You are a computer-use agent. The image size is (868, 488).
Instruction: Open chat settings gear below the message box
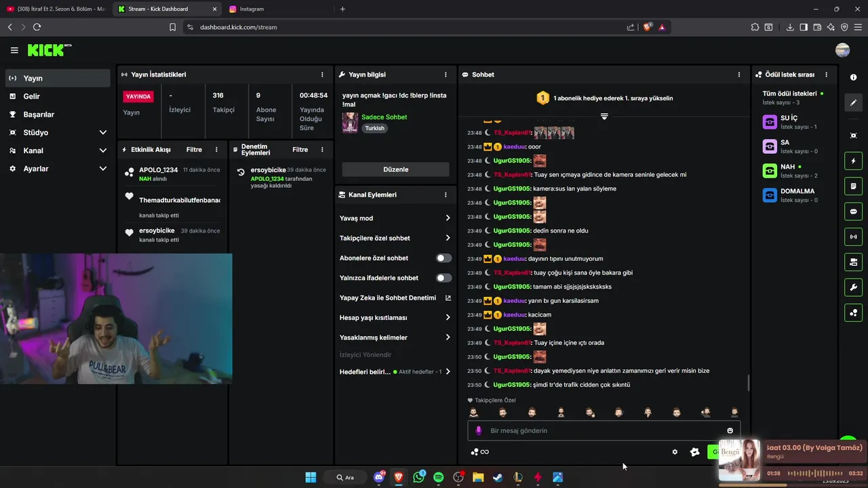tap(675, 452)
